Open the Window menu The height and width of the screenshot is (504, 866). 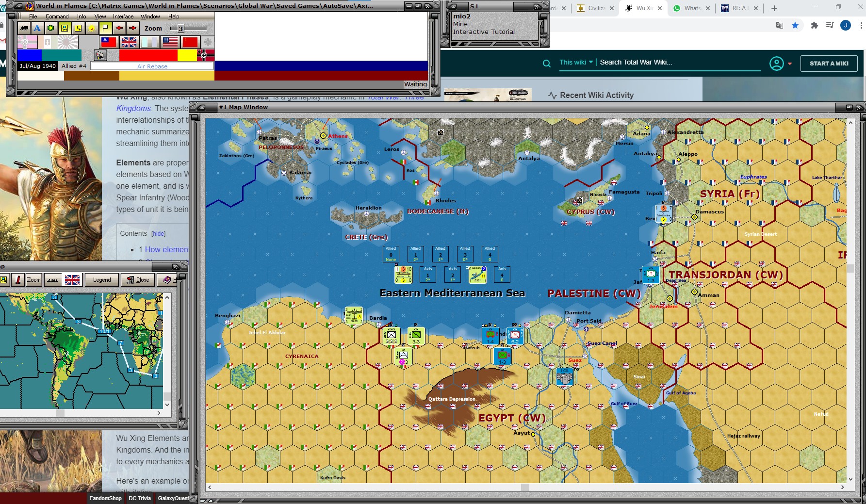[150, 16]
